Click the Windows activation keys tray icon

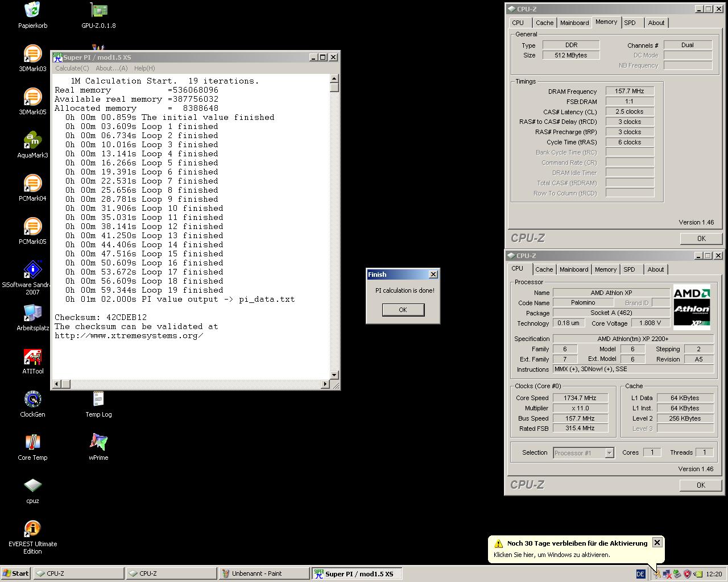(x=656, y=574)
